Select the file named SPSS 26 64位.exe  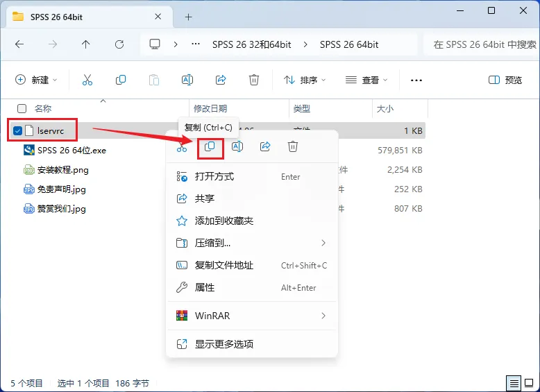coord(71,151)
